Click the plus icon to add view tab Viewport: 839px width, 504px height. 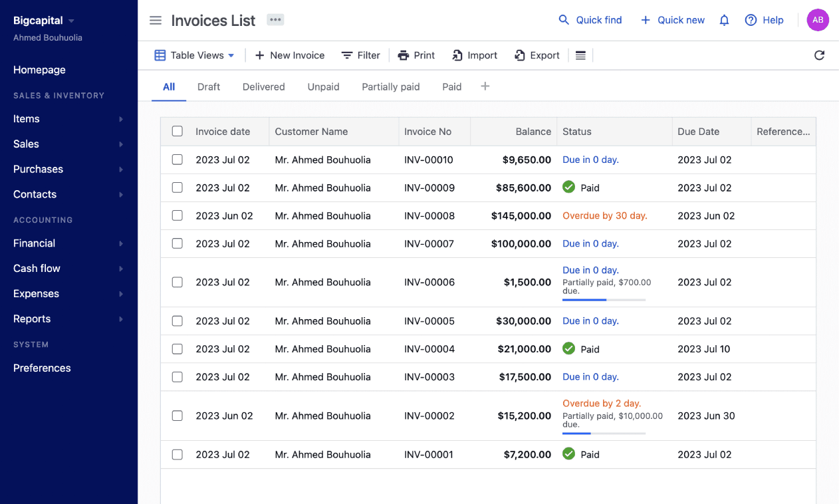485,86
